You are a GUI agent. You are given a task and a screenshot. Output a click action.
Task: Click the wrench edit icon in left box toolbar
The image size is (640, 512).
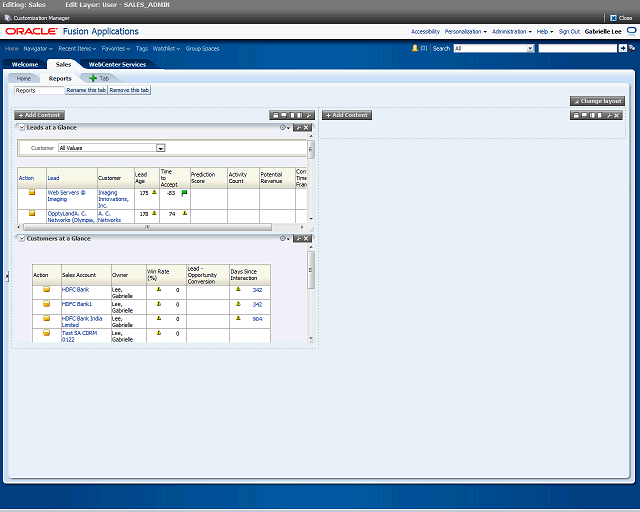point(309,115)
